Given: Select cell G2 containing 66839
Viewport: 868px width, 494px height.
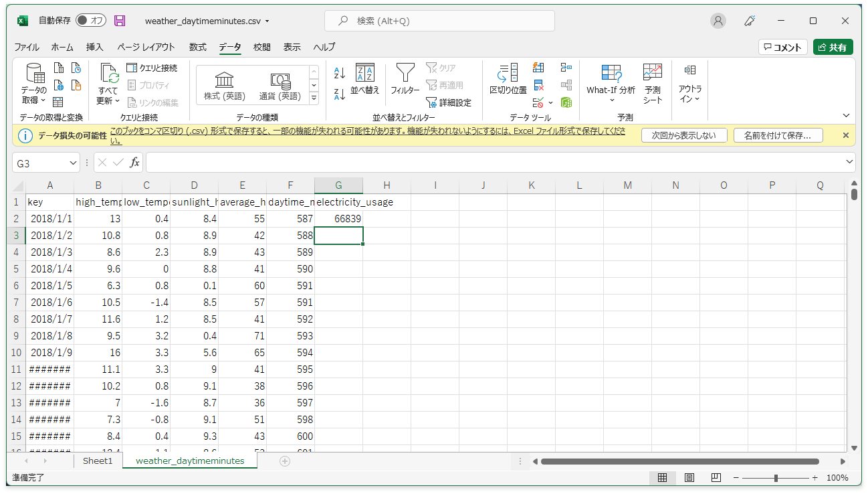Looking at the screenshot, I should (338, 218).
